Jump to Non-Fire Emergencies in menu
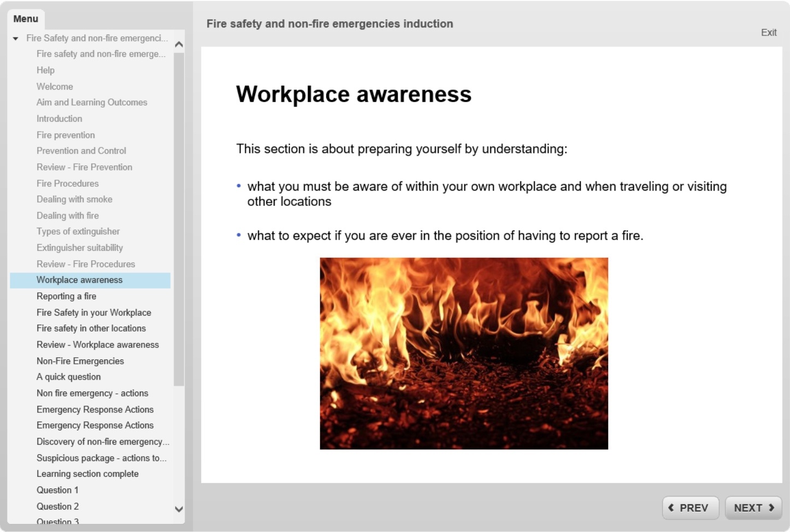 (80, 361)
